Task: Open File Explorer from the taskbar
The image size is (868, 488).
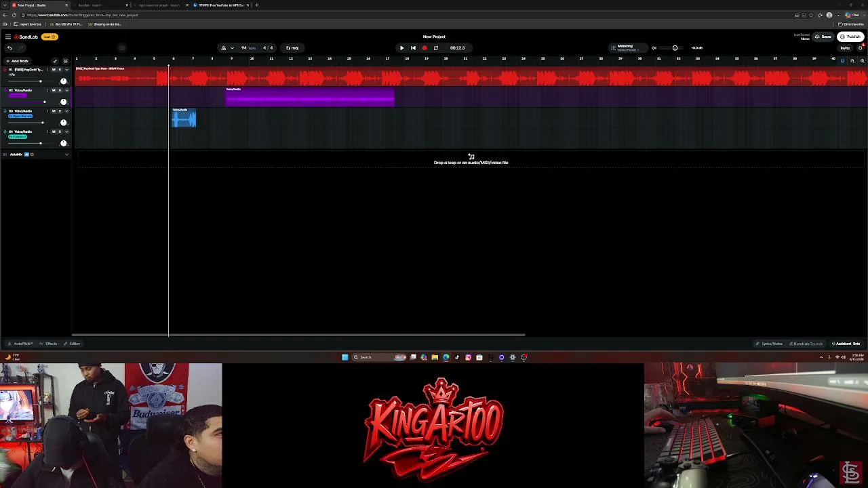Action: 435,357
